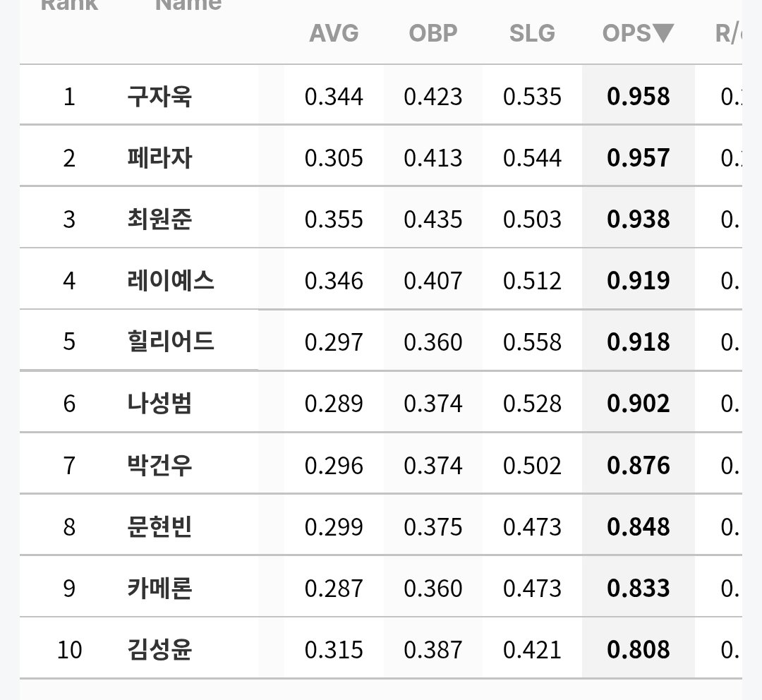This screenshot has height=700, width=762.
Task: Click the OPS value 0.958
Action: 638,96
